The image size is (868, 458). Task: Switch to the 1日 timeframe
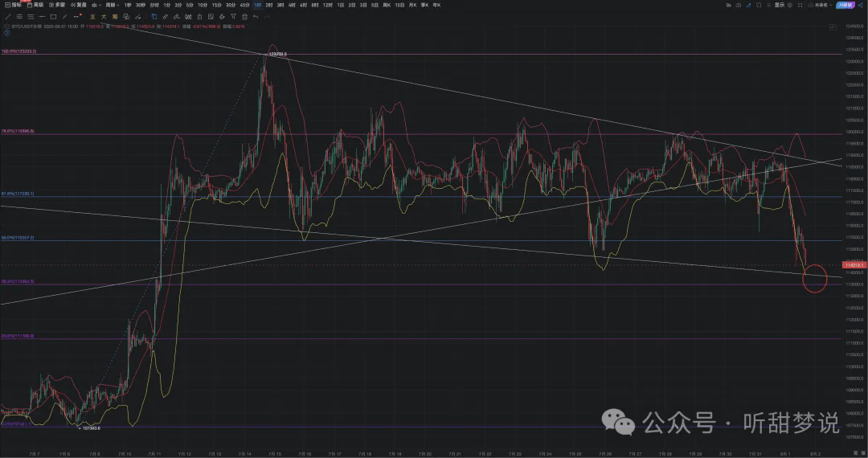pos(341,5)
